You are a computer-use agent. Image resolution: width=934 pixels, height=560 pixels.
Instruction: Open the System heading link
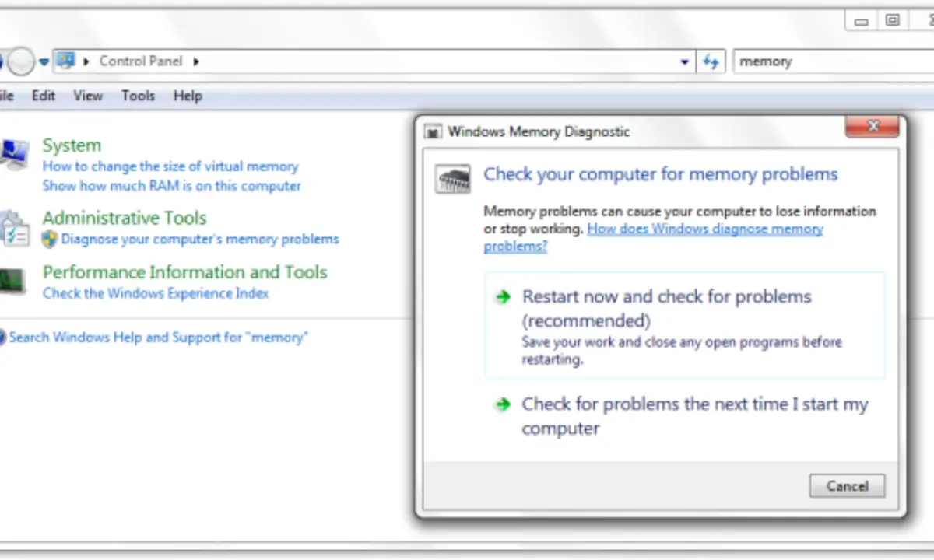click(72, 145)
